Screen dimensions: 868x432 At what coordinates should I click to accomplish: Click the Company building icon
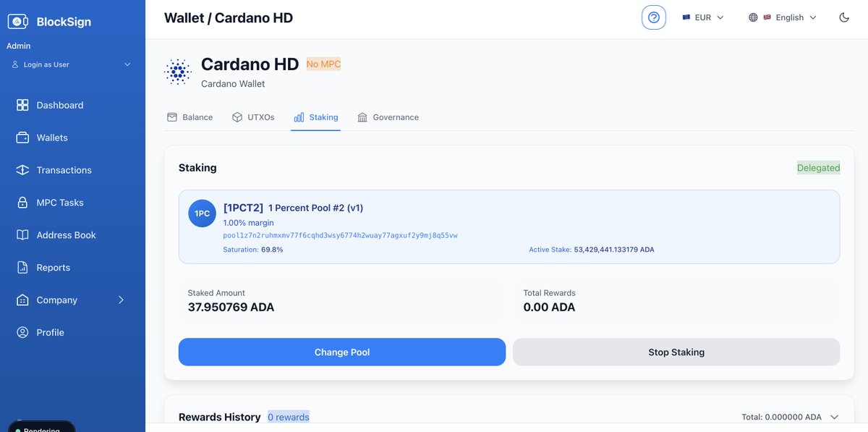pyautogui.click(x=22, y=300)
